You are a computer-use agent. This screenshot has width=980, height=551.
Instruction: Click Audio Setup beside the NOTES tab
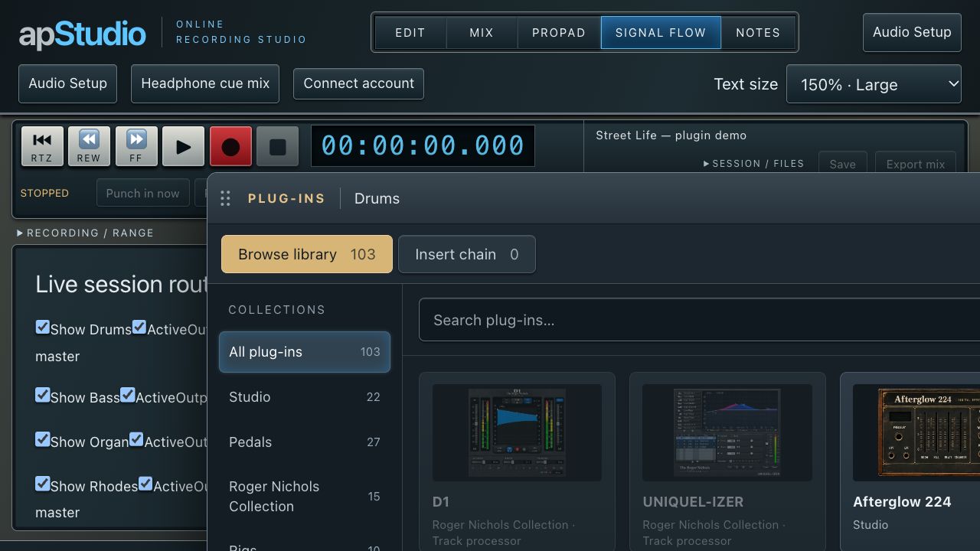[912, 32]
